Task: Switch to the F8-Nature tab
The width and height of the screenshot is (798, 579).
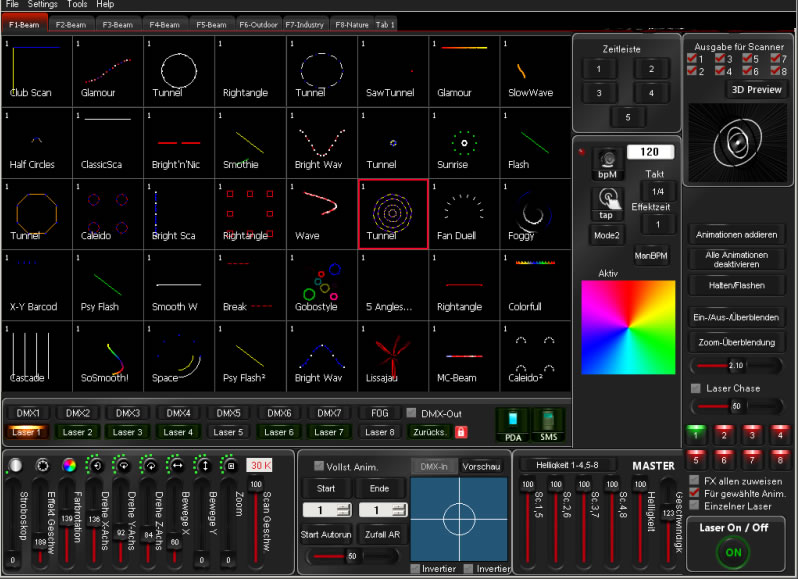Action: tap(352, 24)
